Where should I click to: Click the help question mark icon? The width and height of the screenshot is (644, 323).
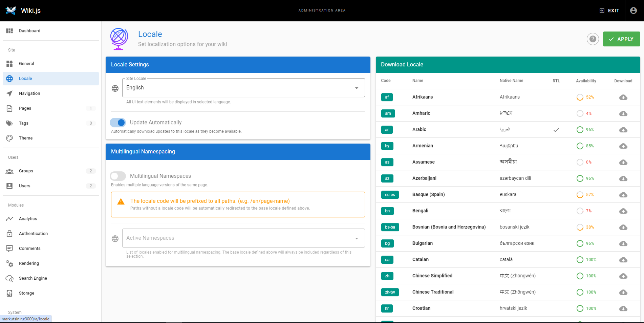click(x=593, y=39)
